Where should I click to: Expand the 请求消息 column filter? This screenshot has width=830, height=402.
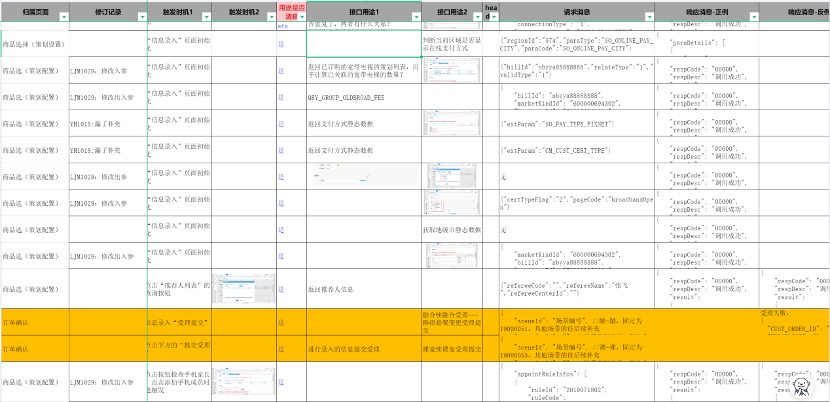point(649,17)
